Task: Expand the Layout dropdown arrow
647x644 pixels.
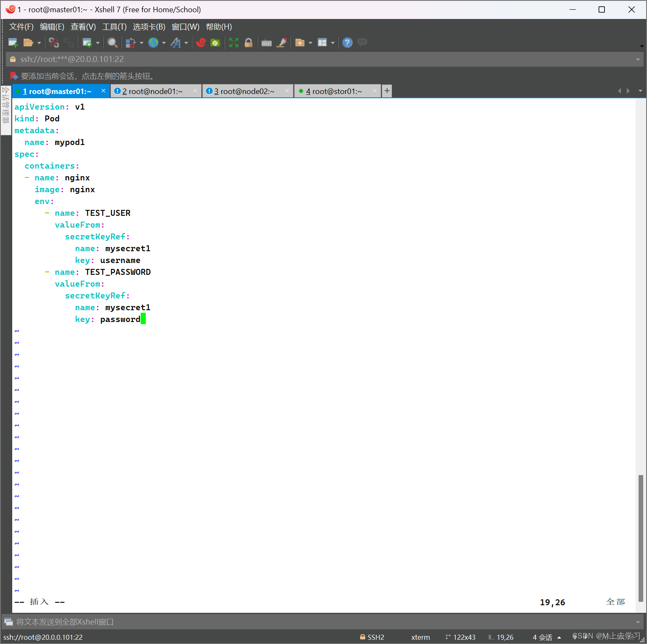Action: tap(333, 43)
